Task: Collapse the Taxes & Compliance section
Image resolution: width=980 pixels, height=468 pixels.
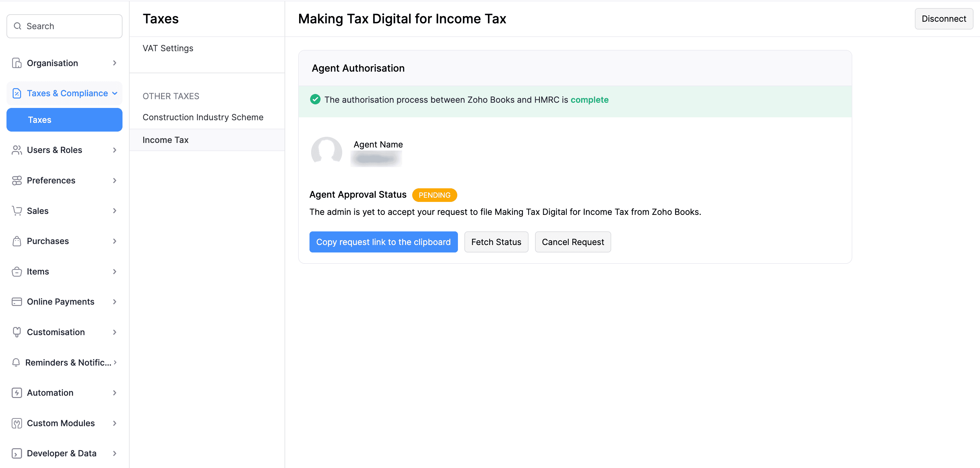Action: tap(114, 93)
